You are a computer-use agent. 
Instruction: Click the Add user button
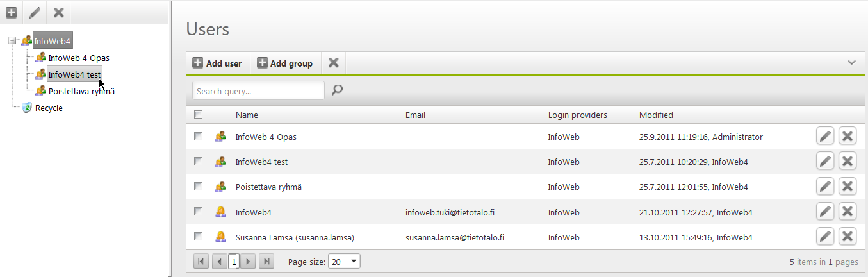218,63
